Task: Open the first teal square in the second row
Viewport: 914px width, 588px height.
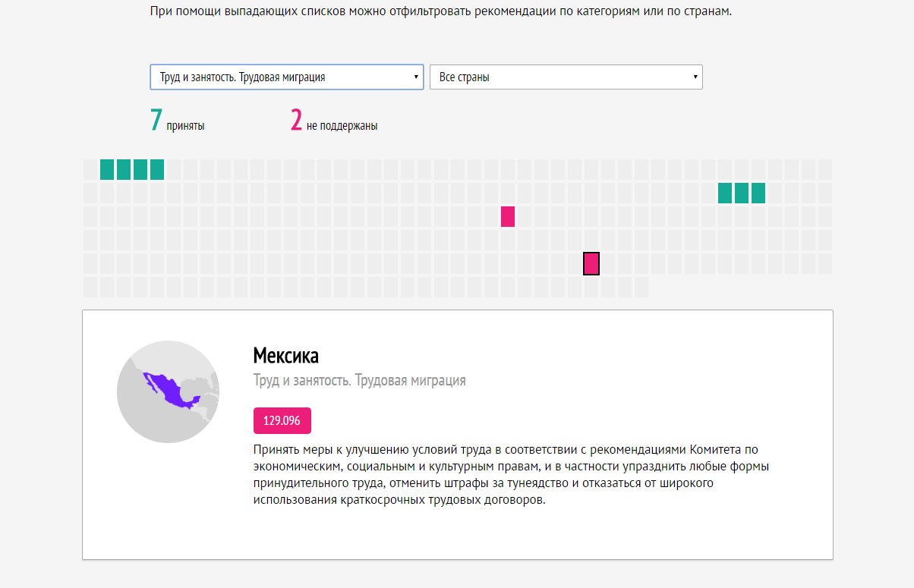Action: tap(725, 193)
